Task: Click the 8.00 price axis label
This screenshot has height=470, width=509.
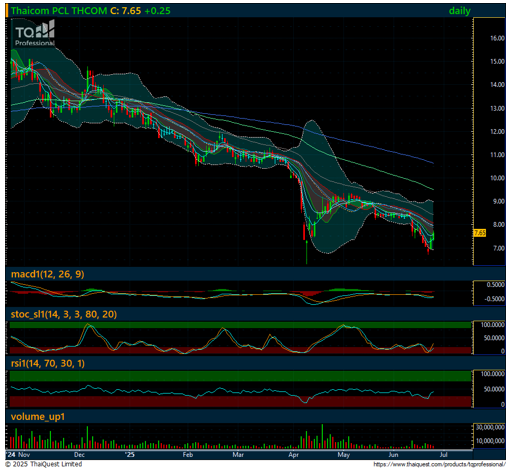Action: pyautogui.click(x=498, y=225)
